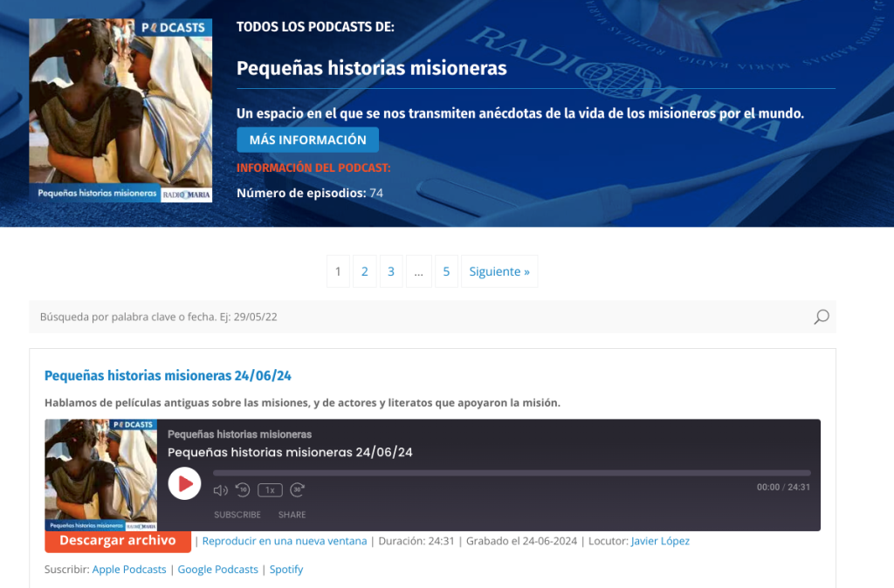Subscribe via Spotify link
The height and width of the screenshot is (588, 894).
pyautogui.click(x=286, y=569)
